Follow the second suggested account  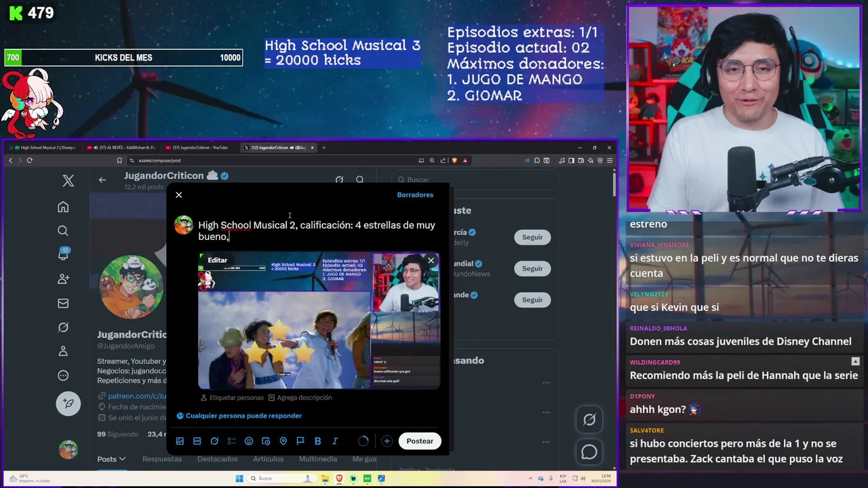[x=532, y=268]
